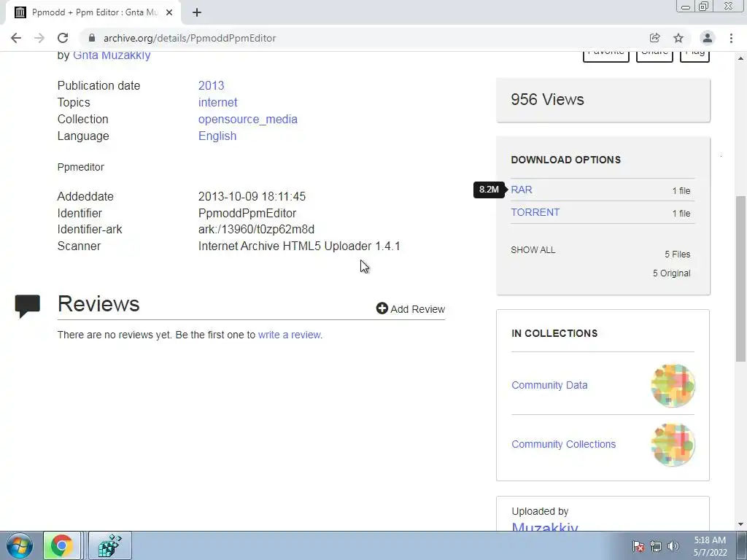Open a new browser tab
Image resolution: width=747 pixels, height=560 pixels.
tap(197, 12)
